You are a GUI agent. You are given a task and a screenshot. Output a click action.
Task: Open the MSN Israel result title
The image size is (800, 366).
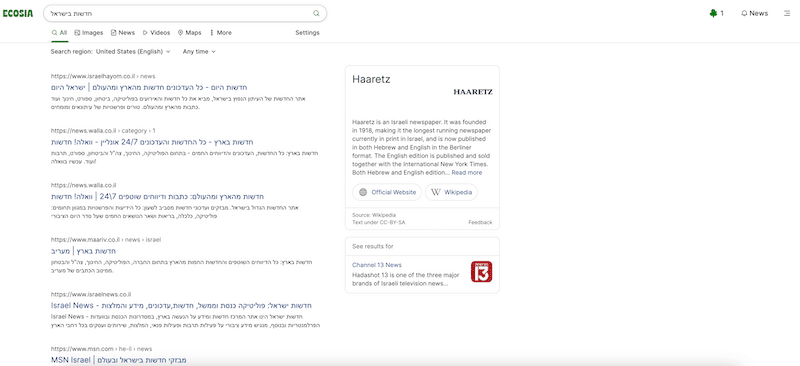point(118,360)
